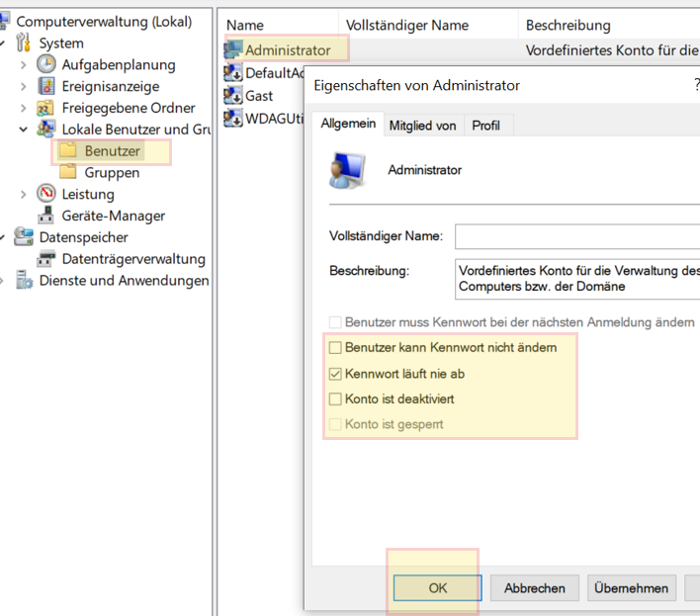Select the Gast user icon
Screen dimensions: 700x616
[233, 96]
